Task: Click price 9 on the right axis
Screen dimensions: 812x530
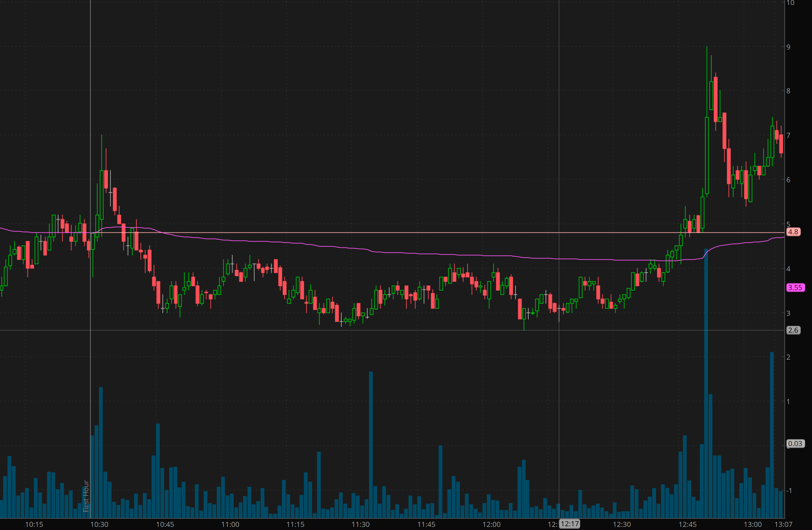Action: [x=788, y=47]
